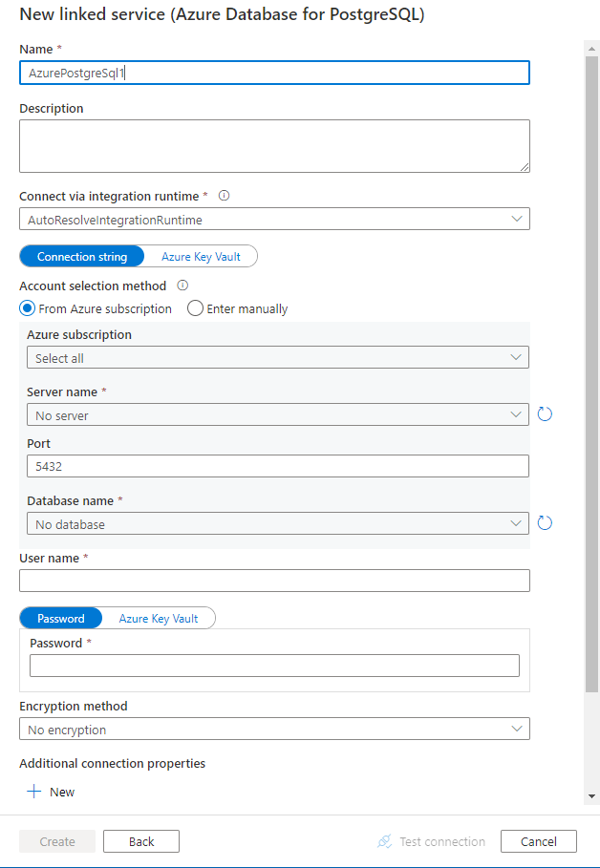Viewport: 600px width, 868px height.
Task: Click the Test connection plug icon
Action: [x=385, y=841]
